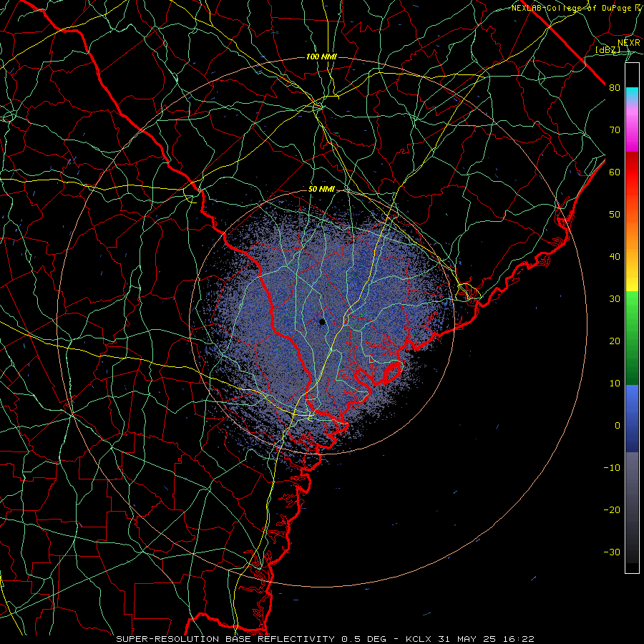Click the 50 value on the dBZ scale

(615, 215)
